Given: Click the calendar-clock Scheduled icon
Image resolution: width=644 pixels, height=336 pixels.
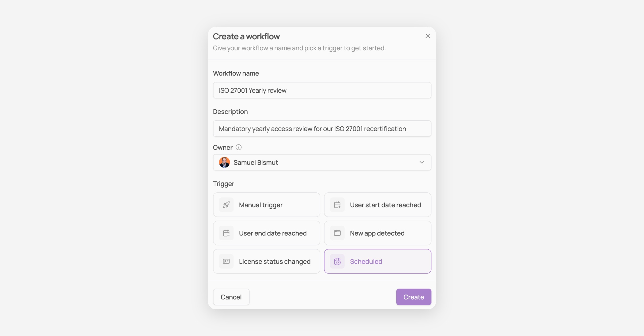Looking at the screenshot, I should pyautogui.click(x=337, y=261).
